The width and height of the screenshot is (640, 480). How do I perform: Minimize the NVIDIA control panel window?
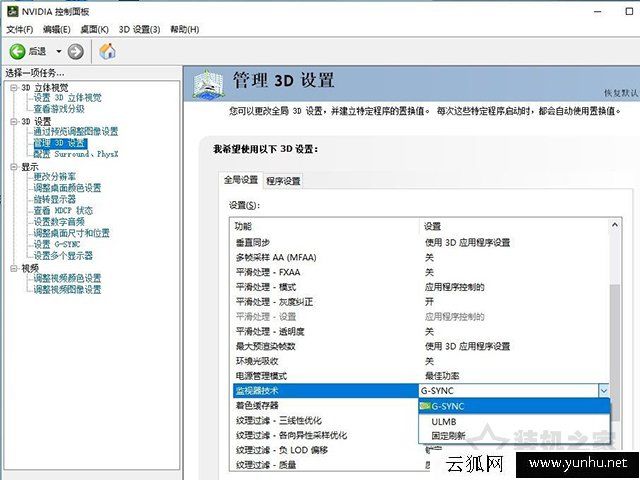pyautogui.click(x=598, y=11)
